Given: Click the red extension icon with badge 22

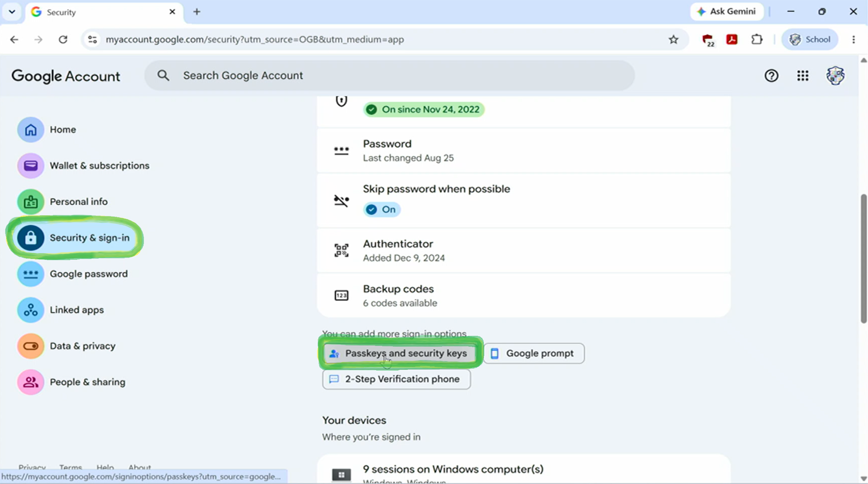Looking at the screenshot, I should [x=707, y=40].
